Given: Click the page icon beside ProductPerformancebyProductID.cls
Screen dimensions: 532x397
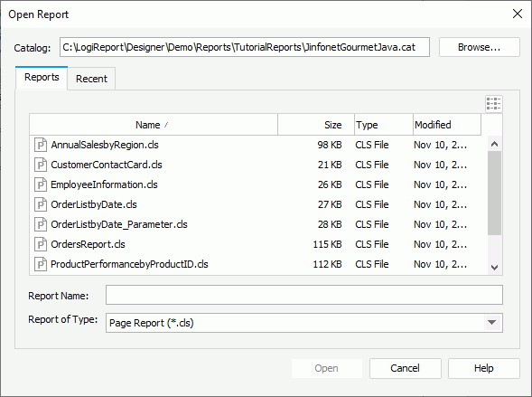Looking at the screenshot, I should click(41, 264).
